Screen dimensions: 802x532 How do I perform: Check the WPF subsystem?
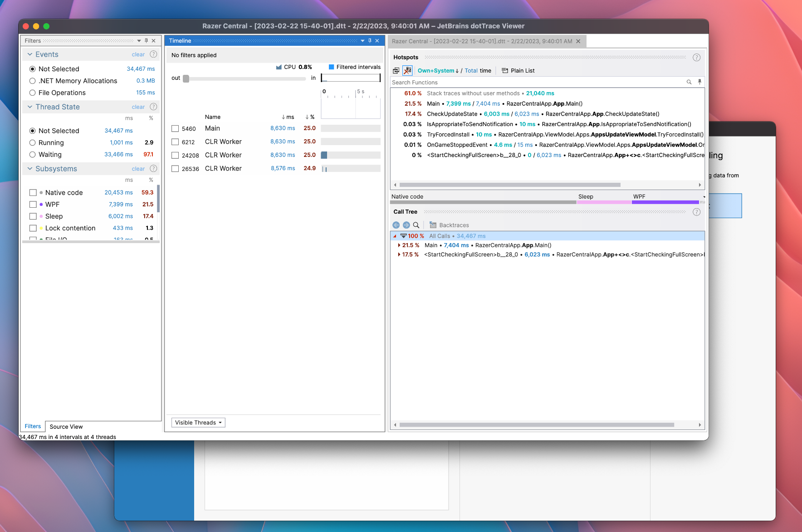coord(33,205)
